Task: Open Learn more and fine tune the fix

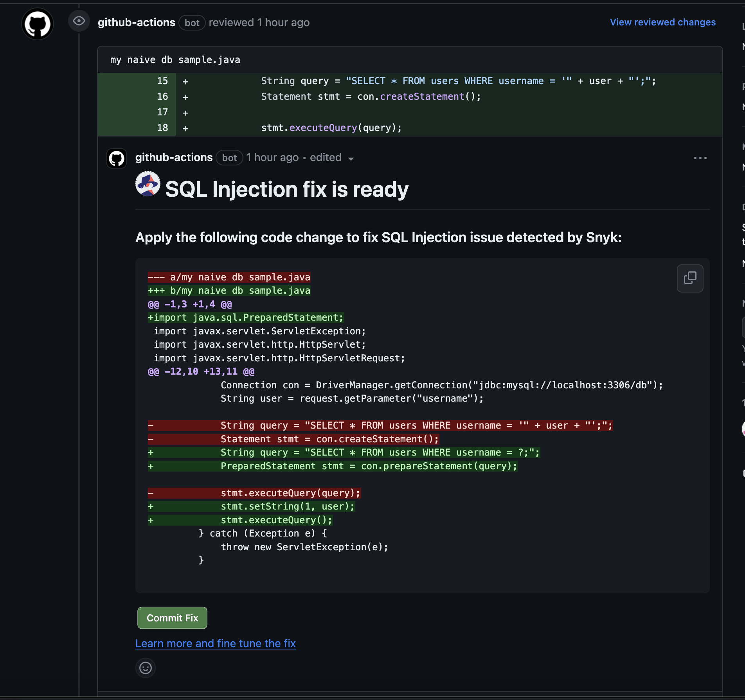Action: [x=215, y=644]
